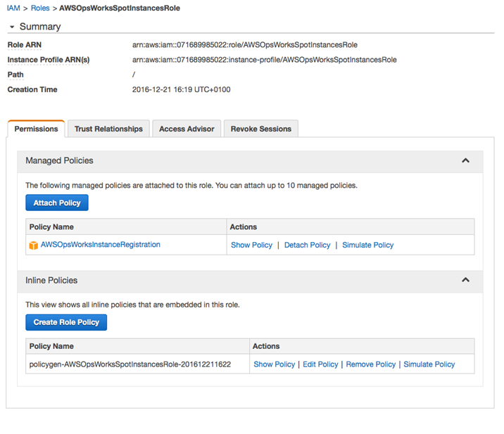Show Policy for the policygen inline policy
The image size is (504, 434).
(x=275, y=364)
